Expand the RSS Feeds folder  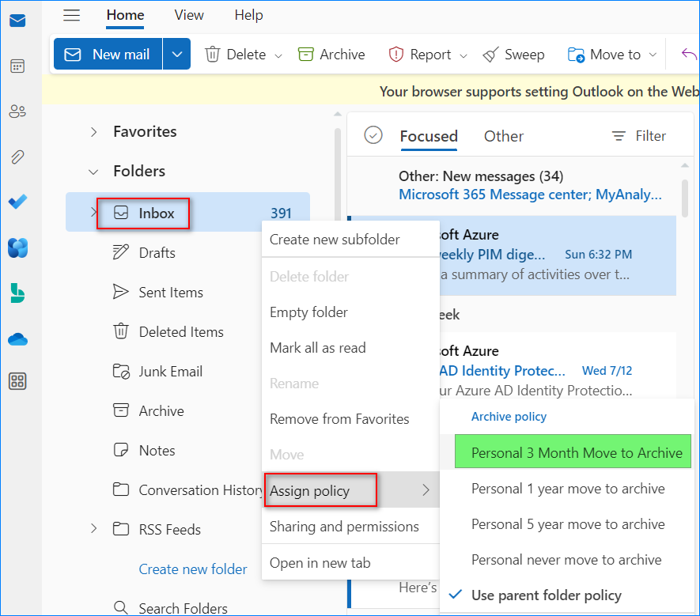click(x=93, y=528)
